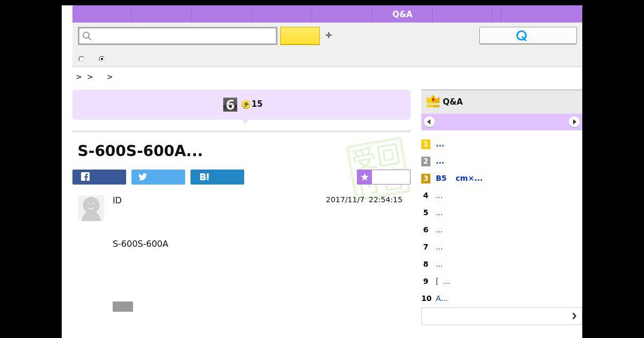The image size is (644, 338).
Task: Select the first unselected radio option
Action: pyautogui.click(x=82, y=59)
